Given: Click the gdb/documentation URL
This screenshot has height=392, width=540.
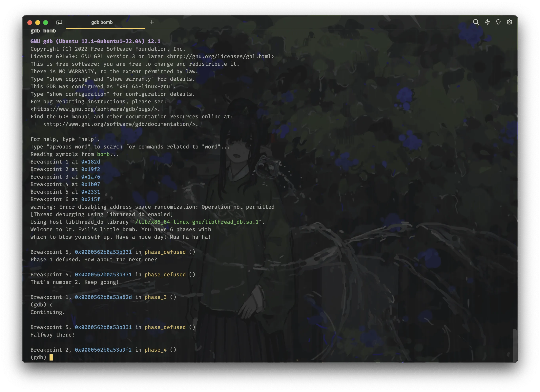Looking at the screenshot, I should coord(119,124).
